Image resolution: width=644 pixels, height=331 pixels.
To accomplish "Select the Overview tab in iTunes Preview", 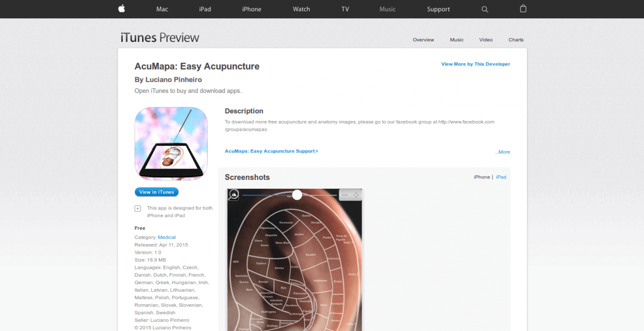I will (423, 40).
